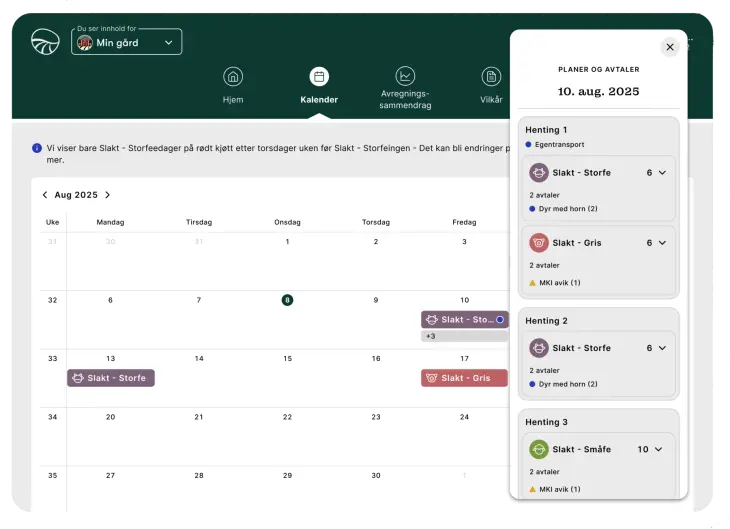Go to next month after Aug 2025

(108, 195)
